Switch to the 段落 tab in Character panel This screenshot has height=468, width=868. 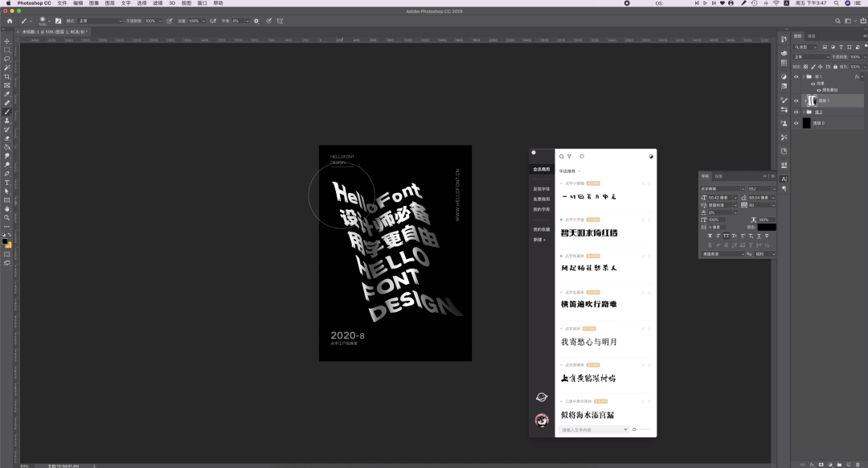719,175
